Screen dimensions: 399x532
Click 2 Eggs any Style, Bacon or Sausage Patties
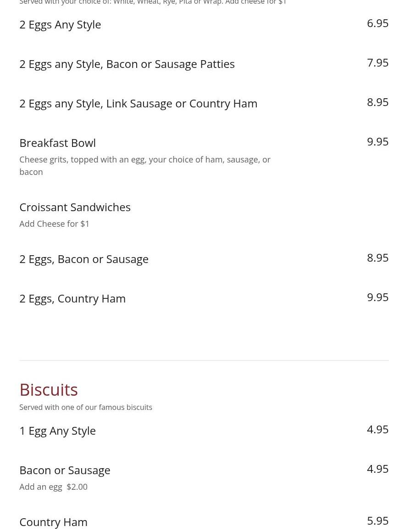pyautogui.click(x=127, y=64)
